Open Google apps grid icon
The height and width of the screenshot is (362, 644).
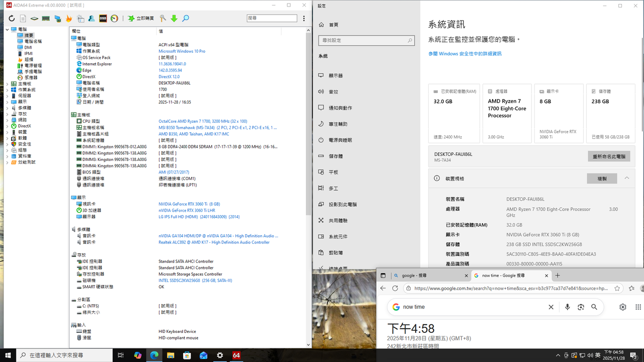point(638,307)
